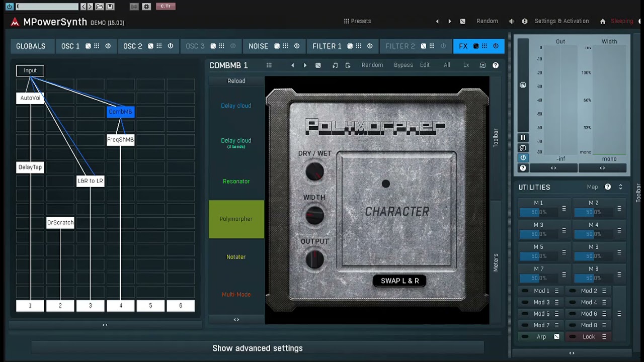Expand the Out meter arrows button
The image size is (644, 362).
(x=553, y=168)
